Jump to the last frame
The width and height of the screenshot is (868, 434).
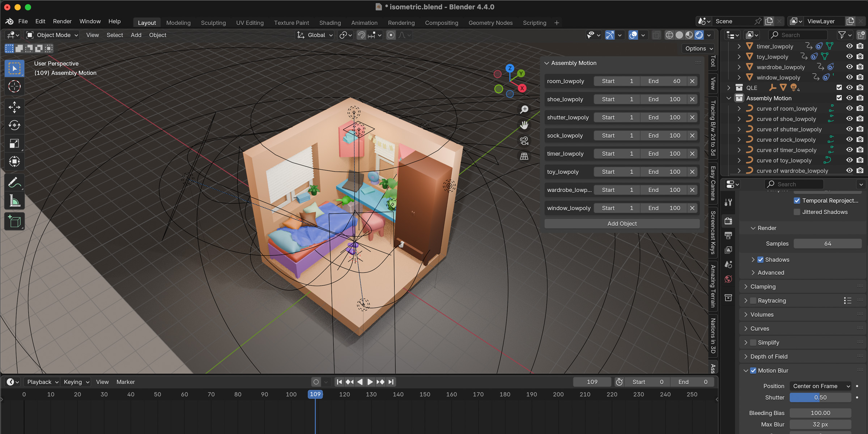391,382
